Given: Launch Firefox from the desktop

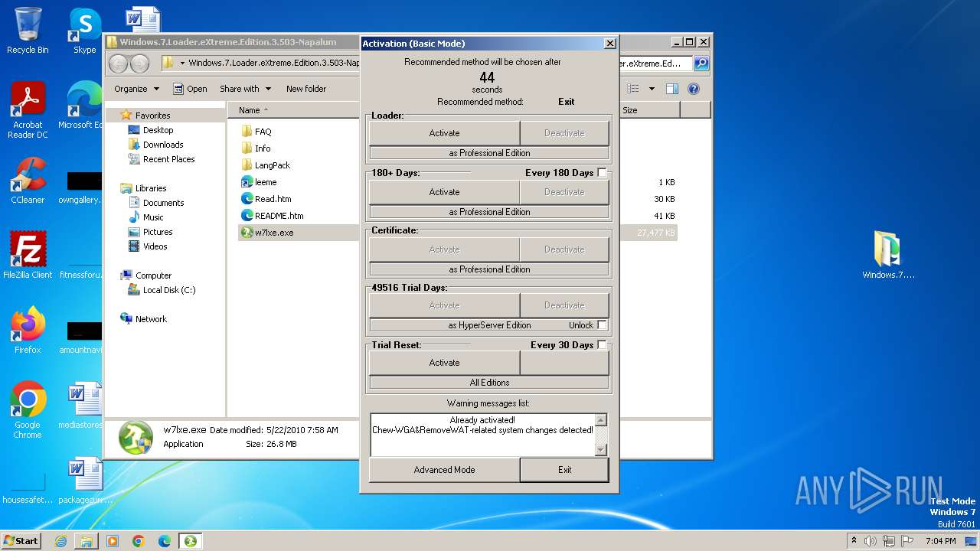Looking at the screenshot, I should coord(28,329).
